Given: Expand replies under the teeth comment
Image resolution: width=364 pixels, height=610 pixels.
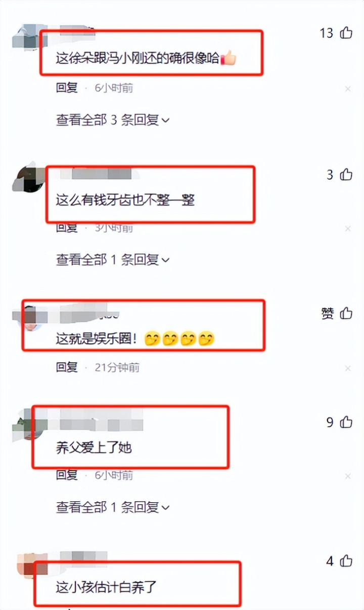Looking at the screenshot, I should (x=113, y=260).
